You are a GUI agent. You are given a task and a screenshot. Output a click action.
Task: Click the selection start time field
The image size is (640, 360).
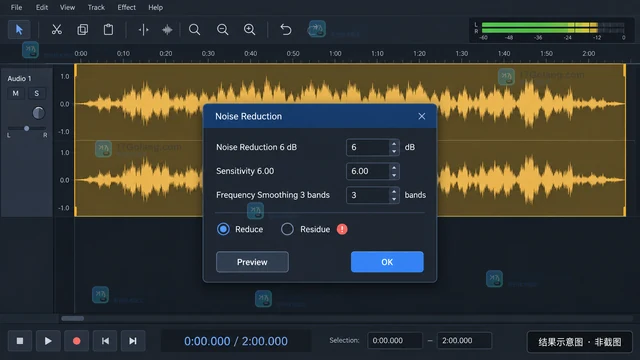coord(395,340)
